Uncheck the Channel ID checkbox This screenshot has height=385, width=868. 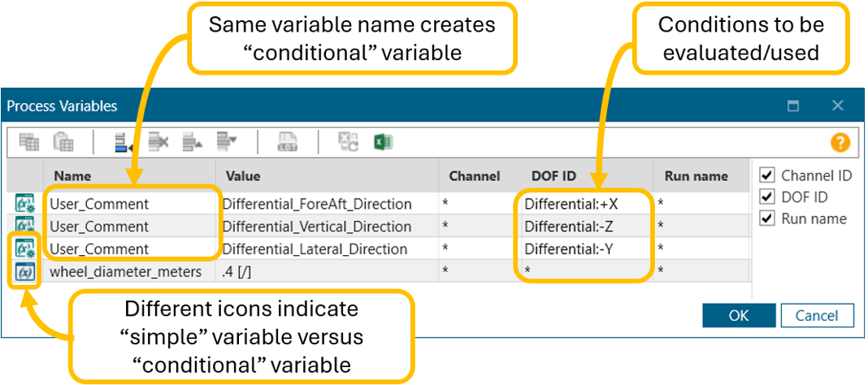click(766, 175)
